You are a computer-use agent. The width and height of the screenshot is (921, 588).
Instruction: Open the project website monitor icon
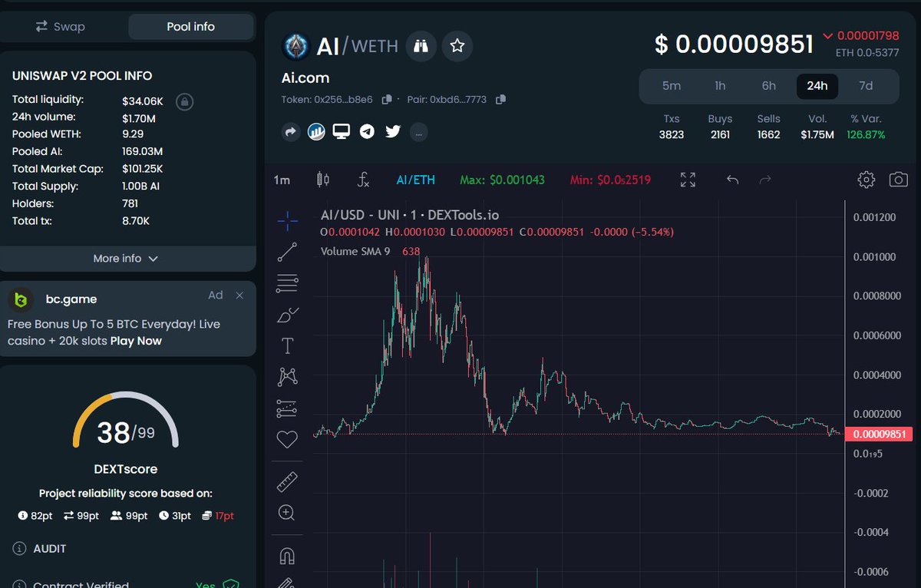(342, 132)
